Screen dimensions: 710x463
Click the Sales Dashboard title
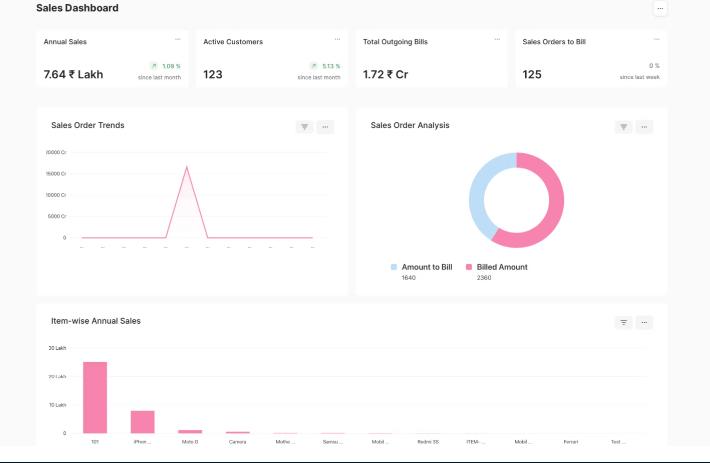coord(77,8)
